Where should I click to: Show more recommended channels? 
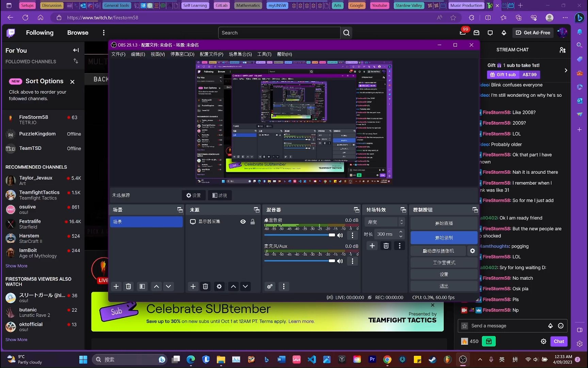coord(16,266)
